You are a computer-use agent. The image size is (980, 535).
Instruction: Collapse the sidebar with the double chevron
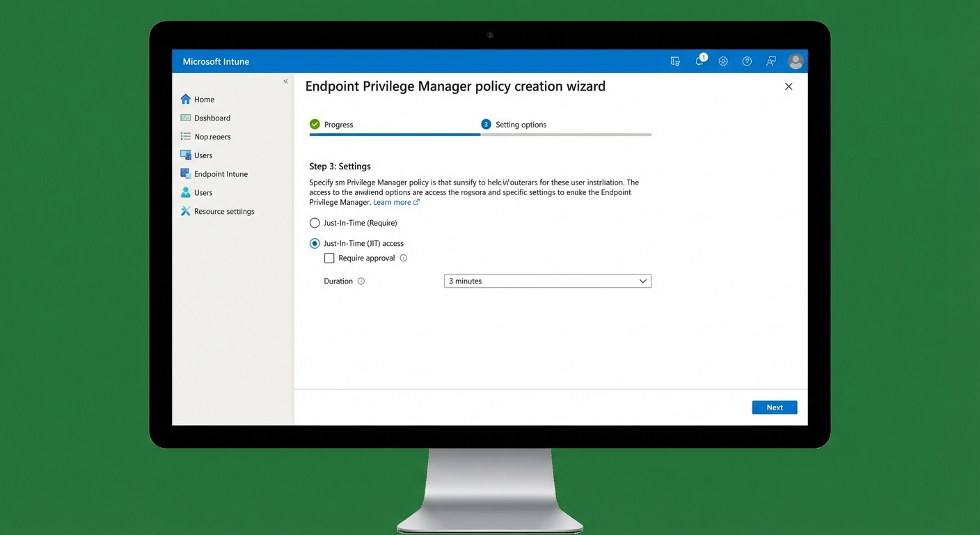[285, 82]
